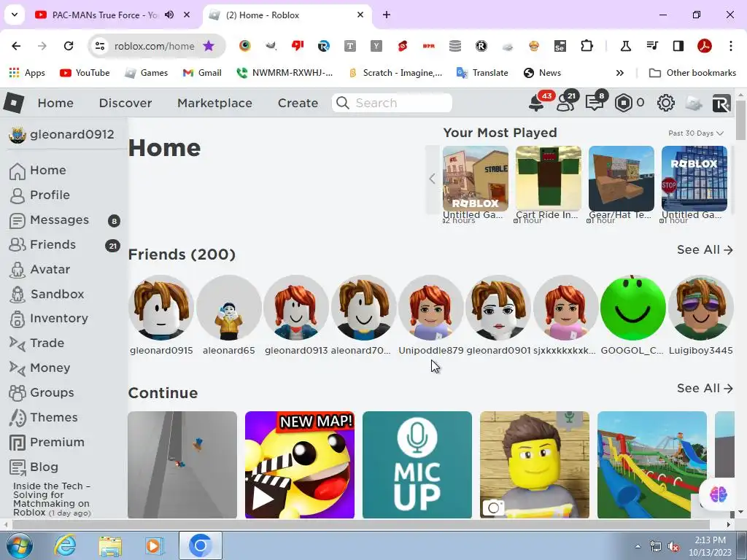Reload the page

pos(69,46)
